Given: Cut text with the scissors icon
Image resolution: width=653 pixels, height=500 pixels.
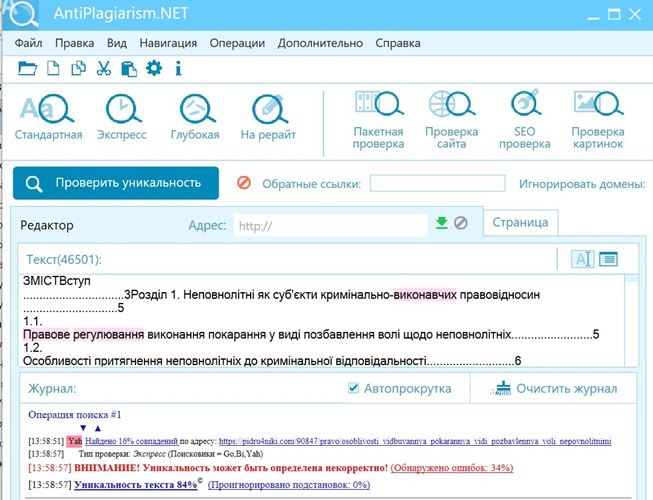Looking at the screenshot, I should point(103,68).
